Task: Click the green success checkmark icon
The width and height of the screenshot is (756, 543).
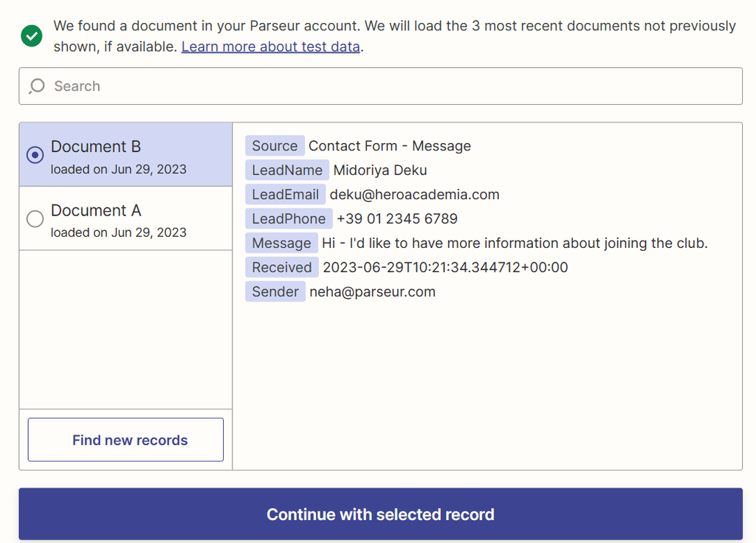Action: [x=30, y=35]
